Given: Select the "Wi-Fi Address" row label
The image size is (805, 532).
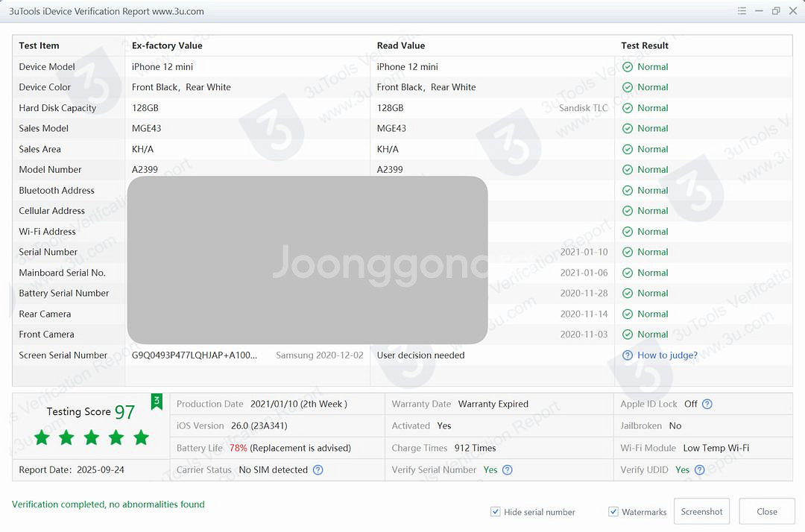Looking at the screenshot, I should pyautogui.click(x=47, y=232).
